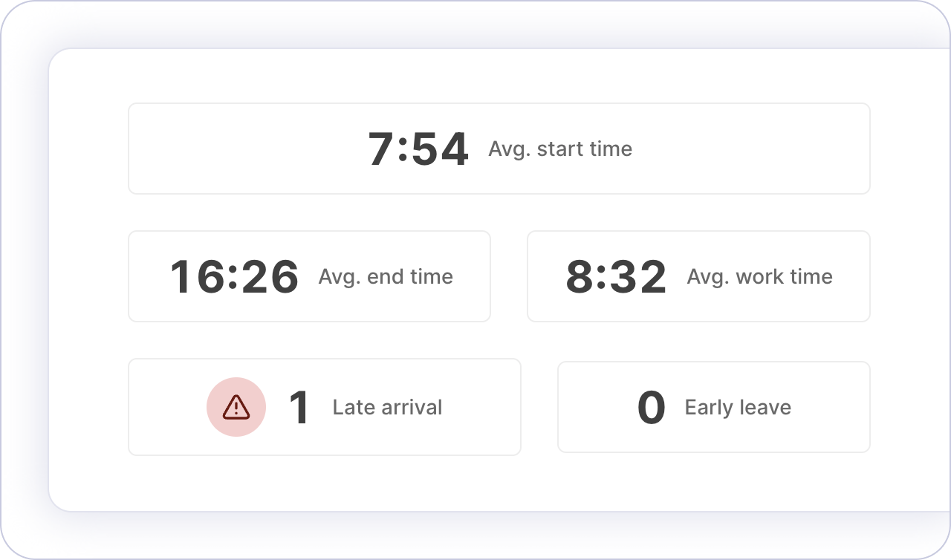Click the late arrival count 1
951x560 pixels.
tap(299, 408)
